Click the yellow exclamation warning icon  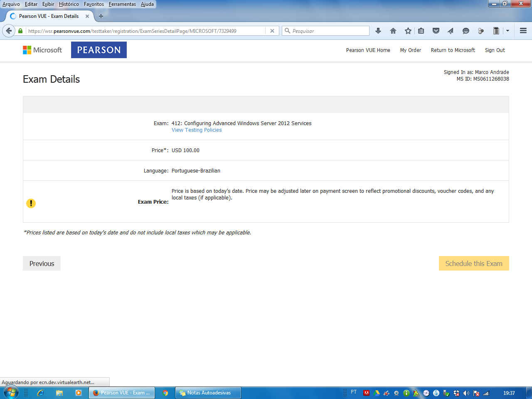pos(31,203)
